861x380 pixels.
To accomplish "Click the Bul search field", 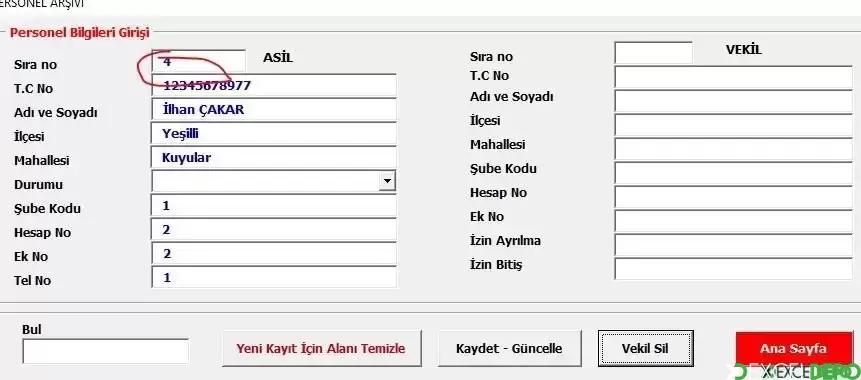I will 105,351.
